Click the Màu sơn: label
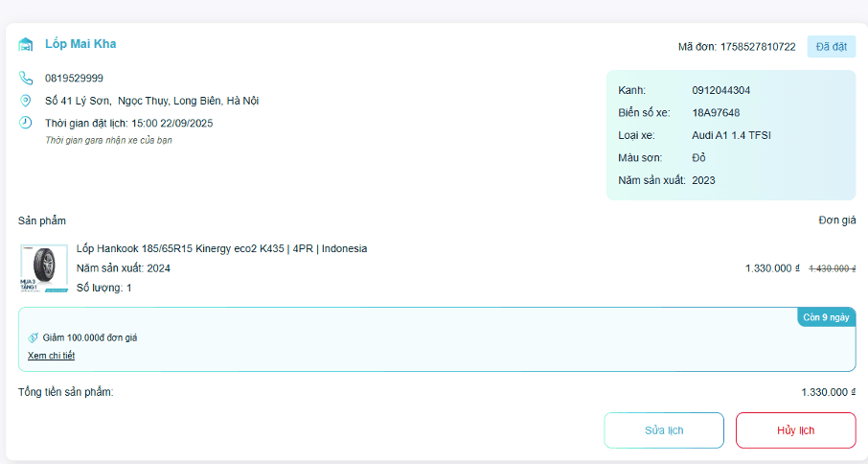This screenshot has width=868, height=464. pos(640,158)
